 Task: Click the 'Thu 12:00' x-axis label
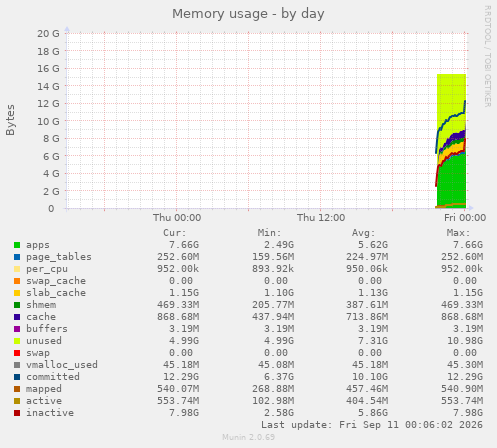tap(321, 218)
